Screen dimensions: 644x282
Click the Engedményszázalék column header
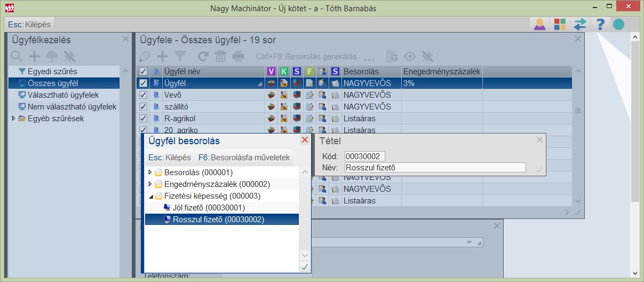pyautogui.click(x=442, y=71)
